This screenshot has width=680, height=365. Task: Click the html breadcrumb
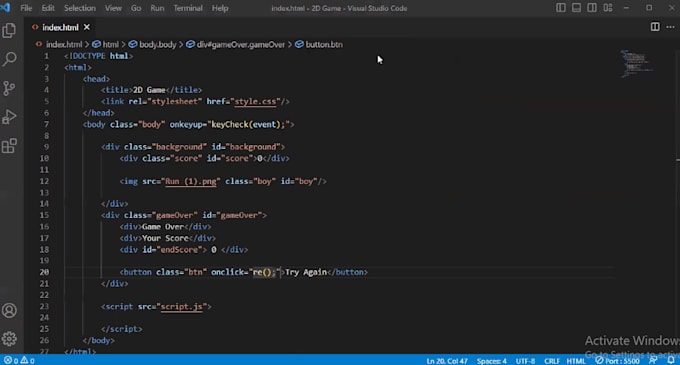110,45
